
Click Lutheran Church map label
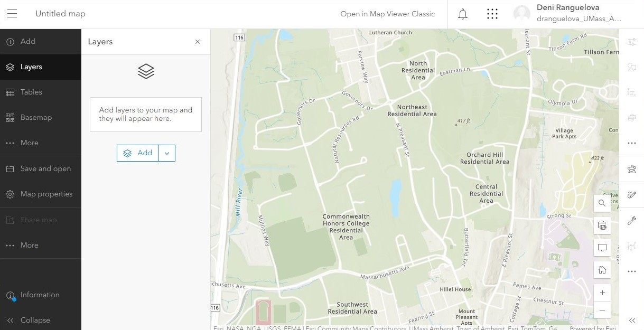[x=390, y=33]
